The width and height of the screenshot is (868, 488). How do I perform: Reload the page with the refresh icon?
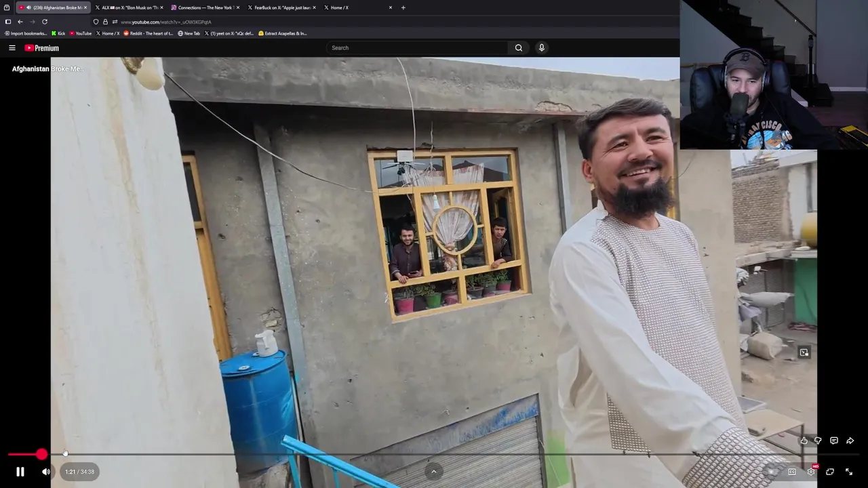point(45,22)
